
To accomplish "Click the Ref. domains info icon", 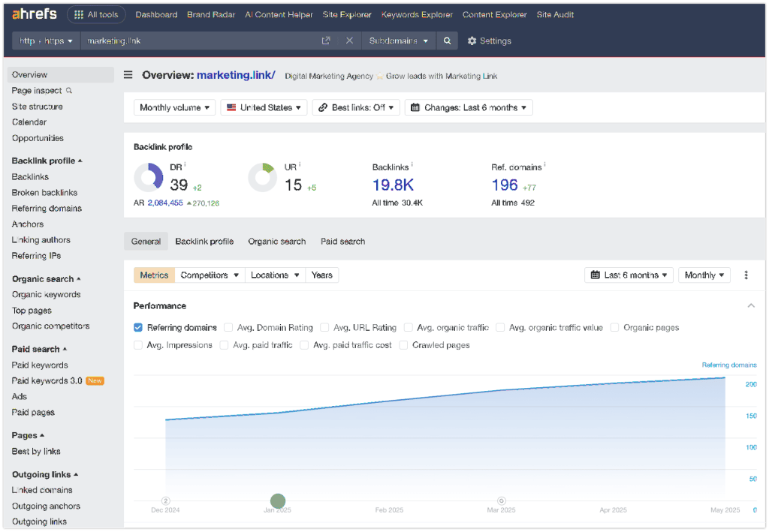I will click(544, 164).
